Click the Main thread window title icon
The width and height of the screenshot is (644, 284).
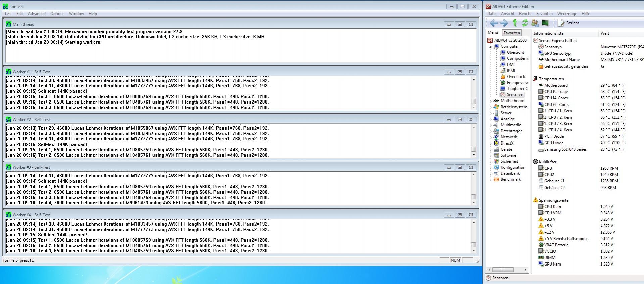(x=9, y=24)
